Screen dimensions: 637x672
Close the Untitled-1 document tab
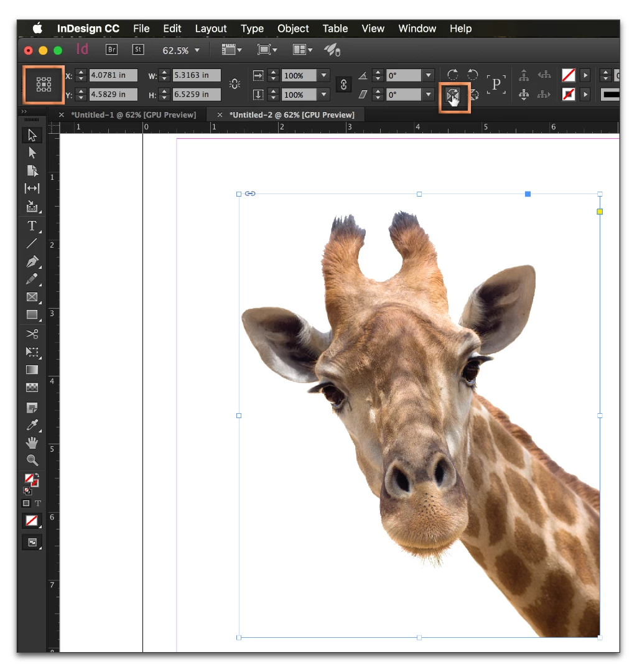pos(61,115)
